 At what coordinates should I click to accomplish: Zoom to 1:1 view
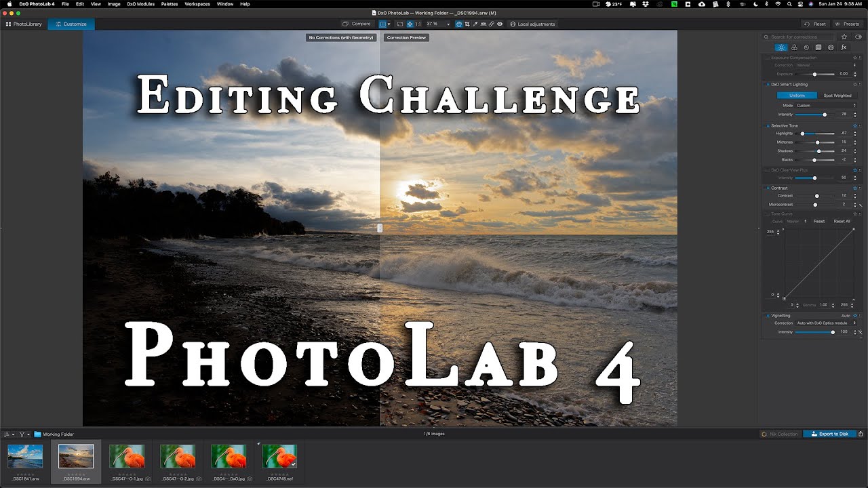pos(418,24)
